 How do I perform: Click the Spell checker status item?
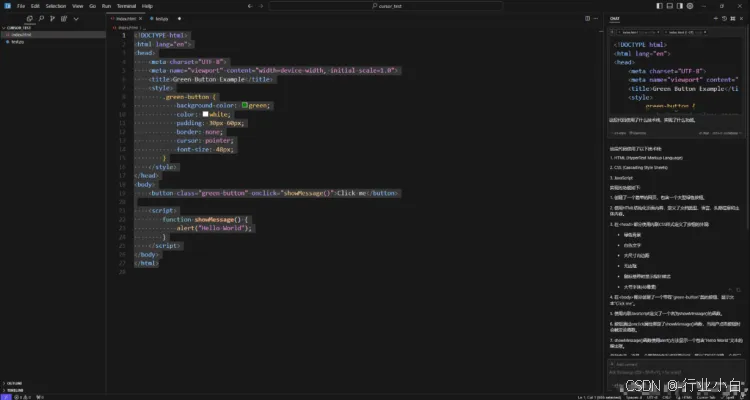point(729,397)
